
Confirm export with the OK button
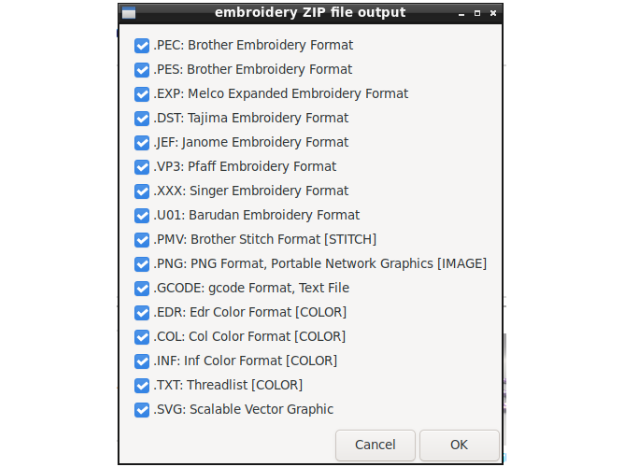[459, 444]
